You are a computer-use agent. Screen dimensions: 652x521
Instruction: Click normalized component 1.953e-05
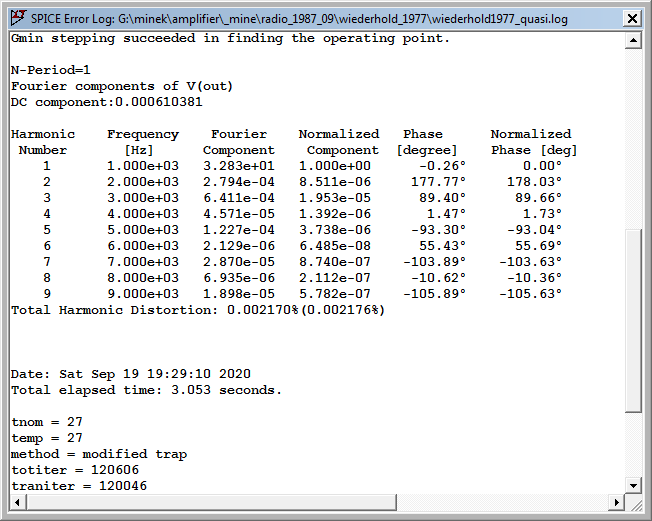[335, 198]
